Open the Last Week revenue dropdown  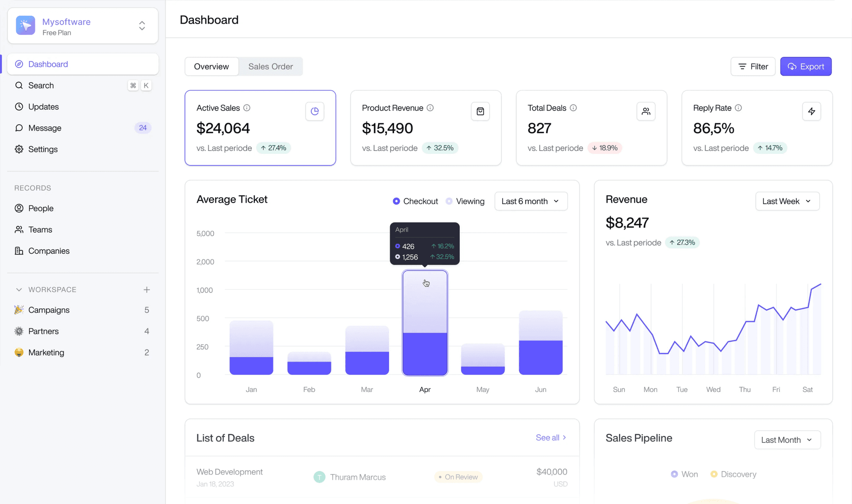pyautogui.click(x=787, y=201)
